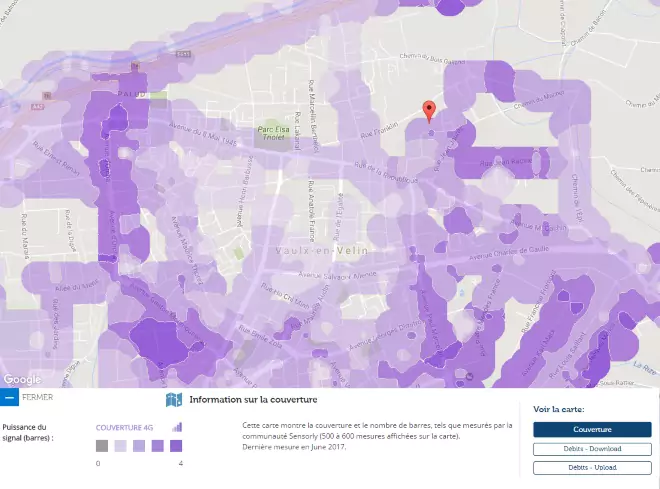
Task: Collapse panel with blue minus icon
Action: pyautogui.click(x=9, y=397)
